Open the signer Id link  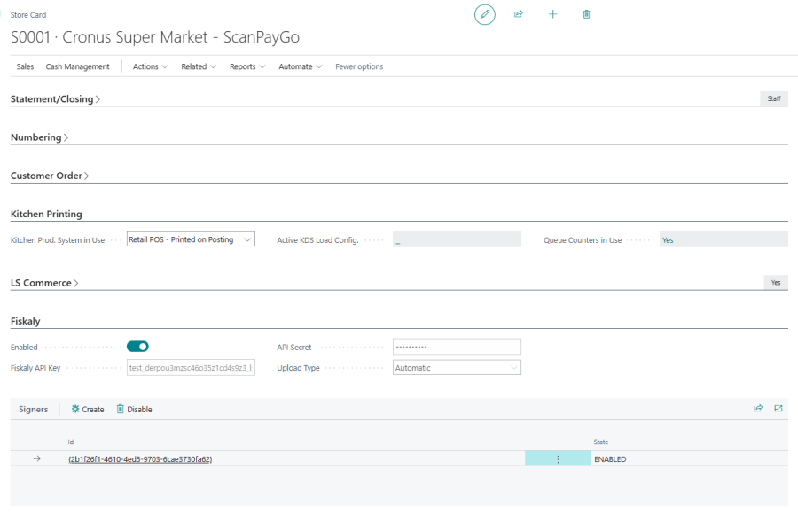(x=140, y=459)
